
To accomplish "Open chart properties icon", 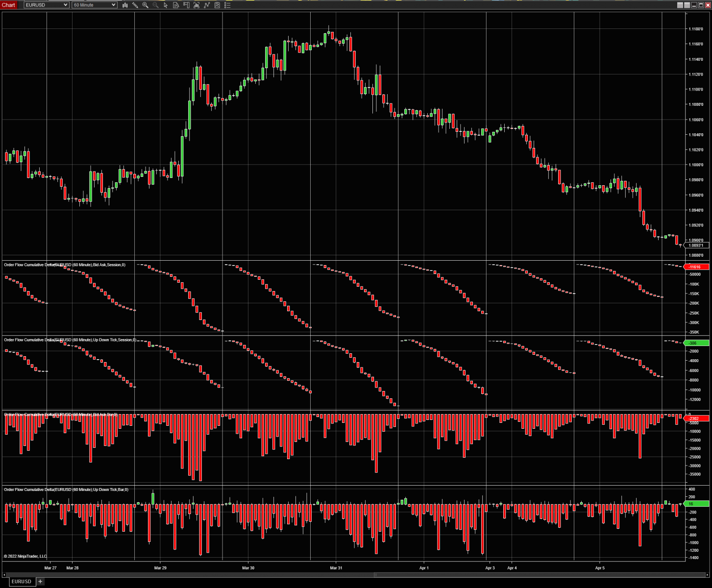I will pyautogui.click(x=217, y=5).
